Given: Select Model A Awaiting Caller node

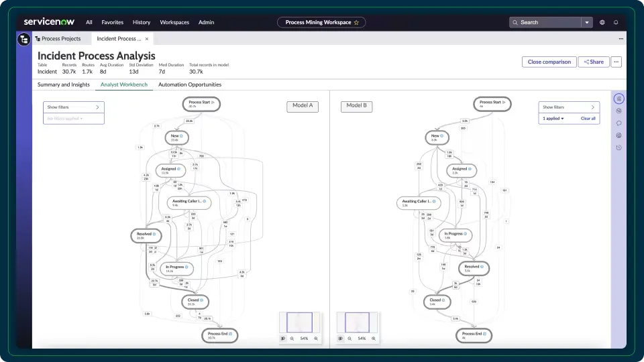Looking at the screenshot, I should (189, 202).
